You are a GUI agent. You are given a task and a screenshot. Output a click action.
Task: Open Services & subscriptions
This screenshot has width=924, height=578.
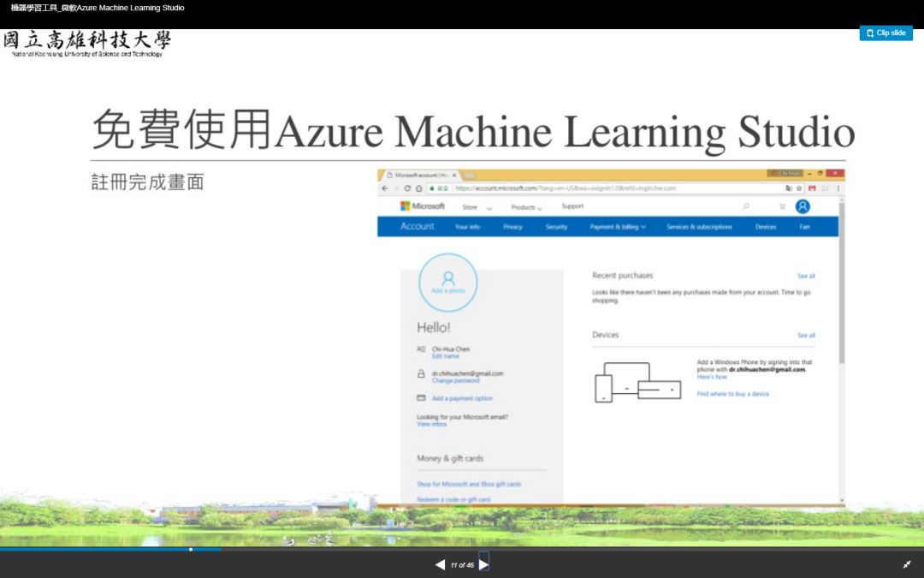click(700, 226)
